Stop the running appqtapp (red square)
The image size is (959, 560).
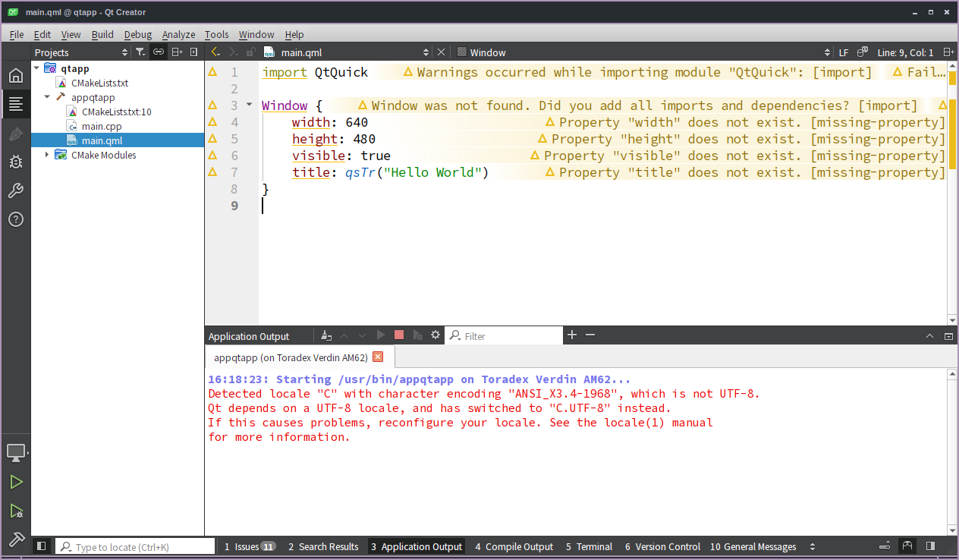pos(398,335)
